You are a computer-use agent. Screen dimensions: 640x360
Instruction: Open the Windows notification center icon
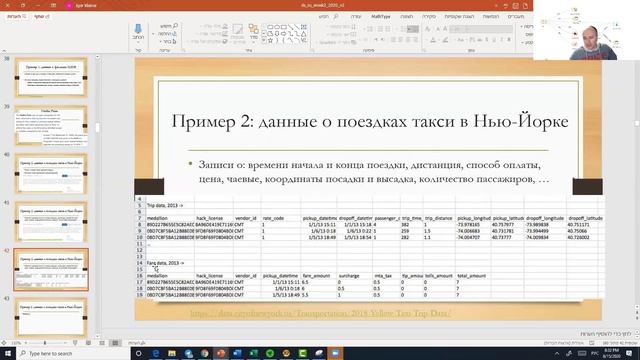629,353
